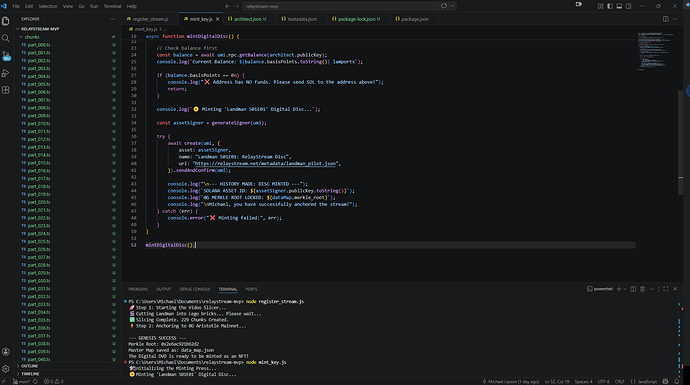Open editor more actions ellipsis
The height and width of the screenshot is (385, 690).
[675, 19]
